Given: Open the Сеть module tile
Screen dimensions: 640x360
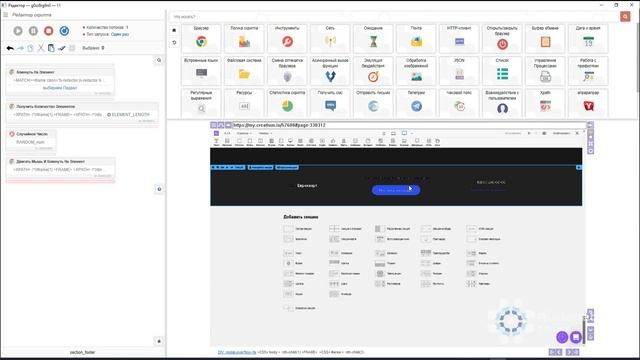Looking at the screenshot, I should pyautogui.click(x=330, y=39).
